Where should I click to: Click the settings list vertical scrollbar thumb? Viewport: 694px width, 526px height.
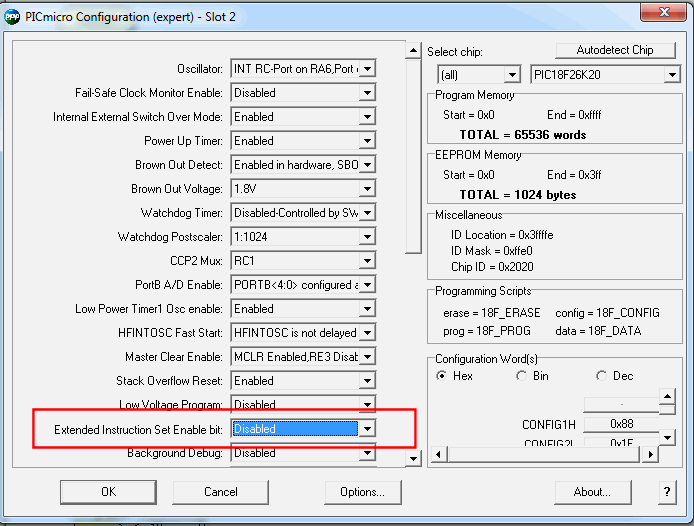[x=413, y=156]
